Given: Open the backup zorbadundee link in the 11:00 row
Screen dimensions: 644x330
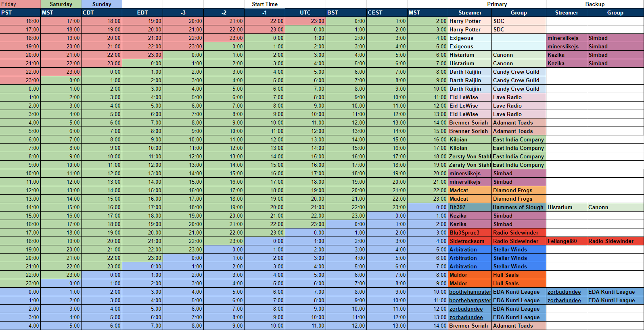Looking at the screenshot, I should tap(564, 300).
